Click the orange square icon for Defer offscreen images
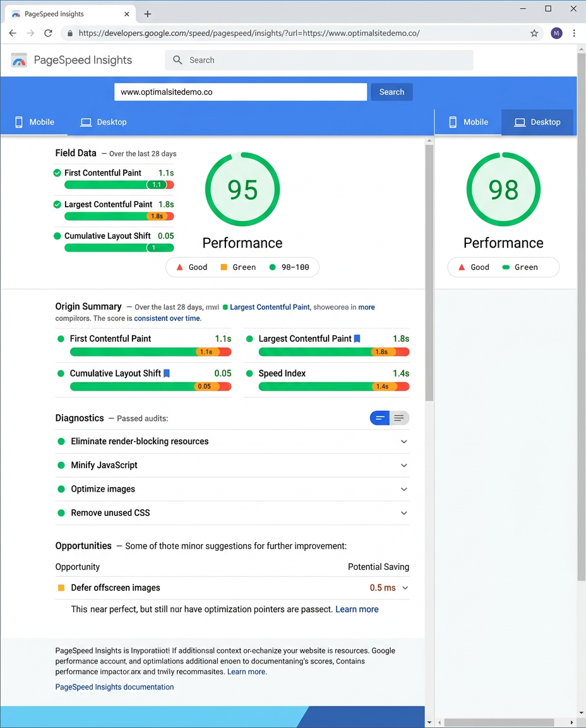This screenshot has width=586, height=728. (61, 588)
